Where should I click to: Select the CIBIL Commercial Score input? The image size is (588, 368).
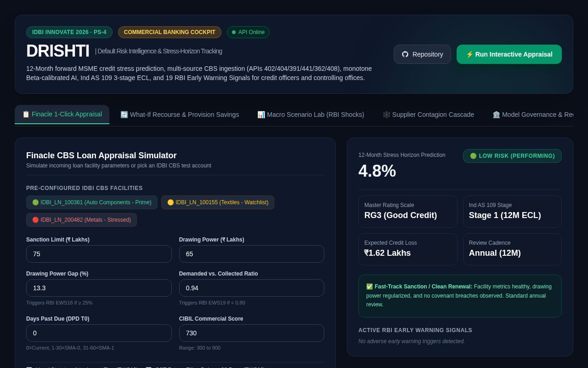pos(252,333)
